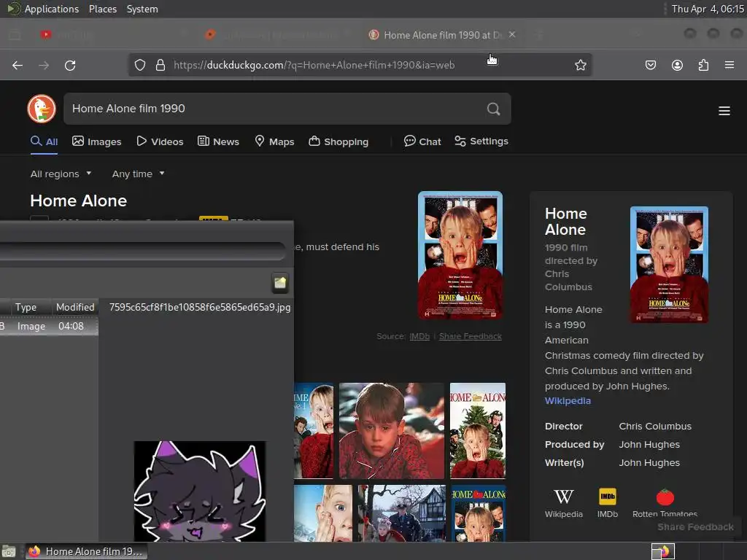747x560 pixels.
Task: Click the cat drawing image preview in the dialog
Action: 200,491
